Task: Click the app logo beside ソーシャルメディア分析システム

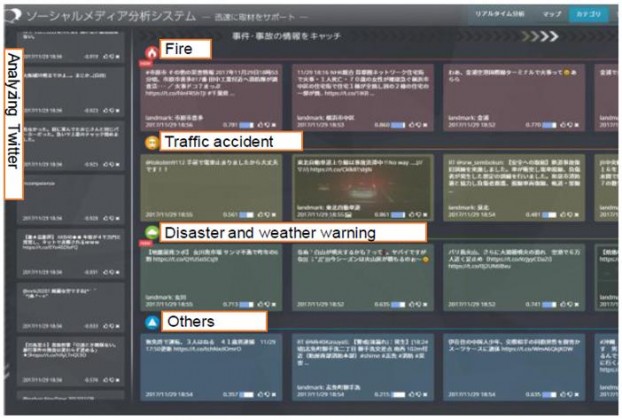Action: (13, 16)
